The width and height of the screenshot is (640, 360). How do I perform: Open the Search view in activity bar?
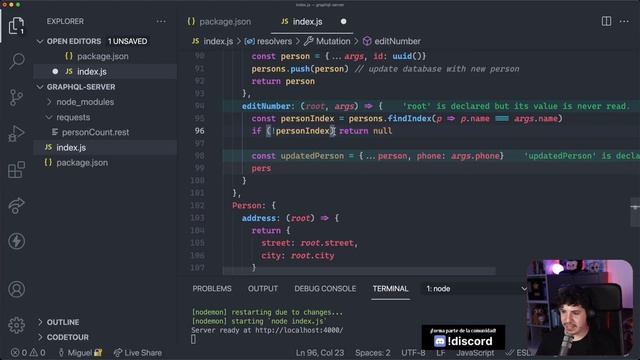click(x=16, y=61)
